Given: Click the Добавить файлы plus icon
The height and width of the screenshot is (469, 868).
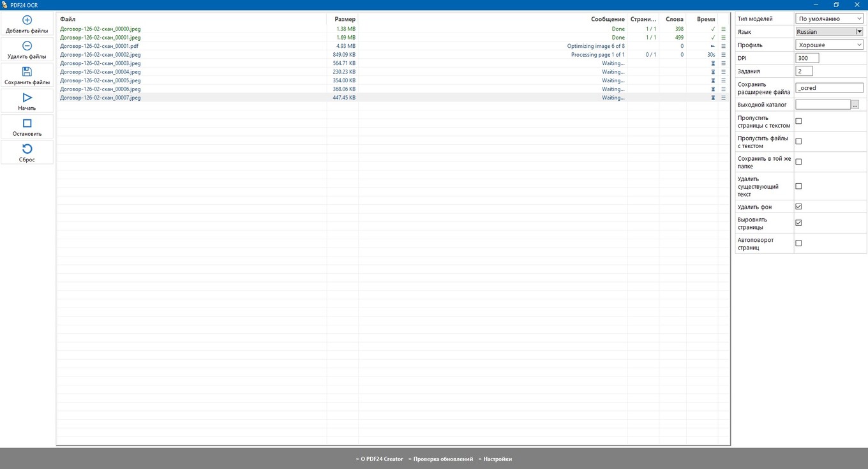Looking at the screenshot, I should coord(27,20).
